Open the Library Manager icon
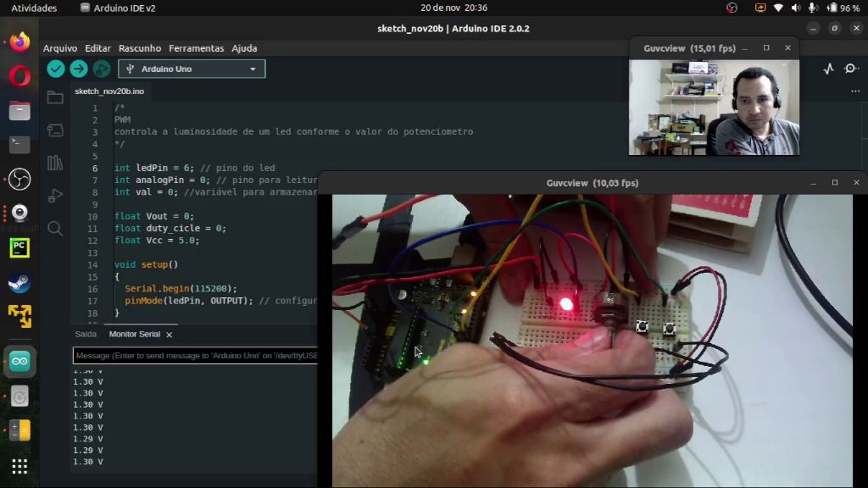868x488 pixels. coord(54,163)
